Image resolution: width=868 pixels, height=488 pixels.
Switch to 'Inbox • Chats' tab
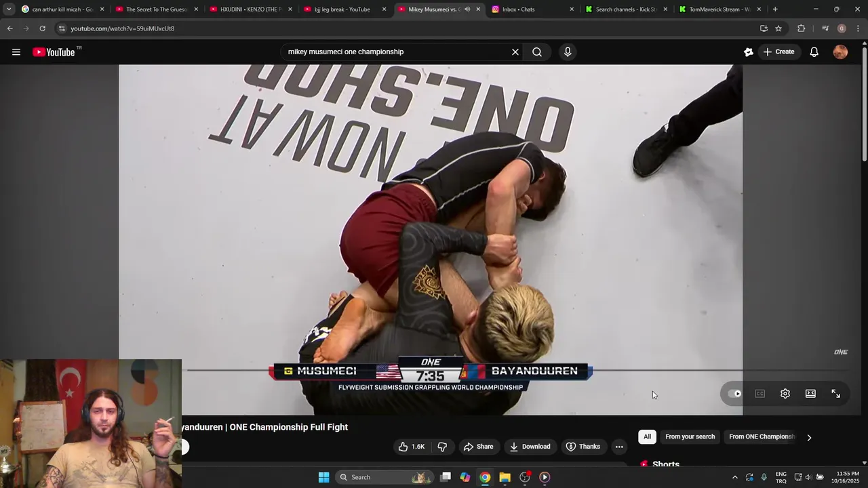coord(534,9)
